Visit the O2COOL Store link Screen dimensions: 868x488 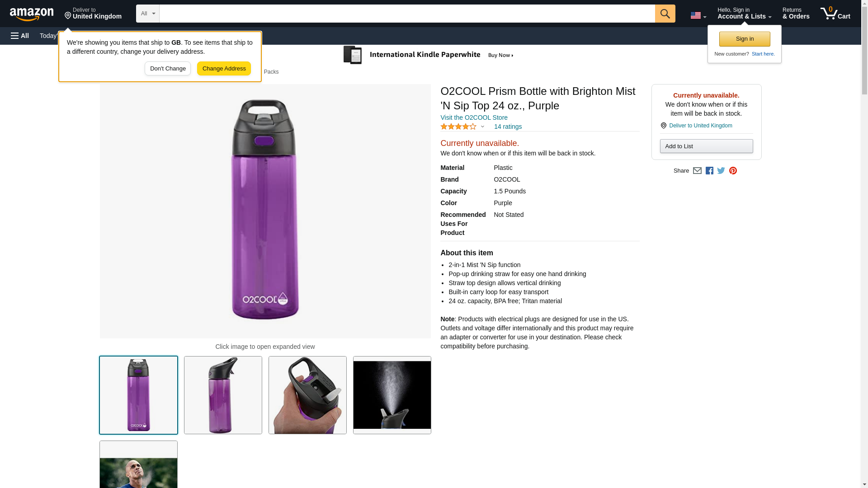474,117
